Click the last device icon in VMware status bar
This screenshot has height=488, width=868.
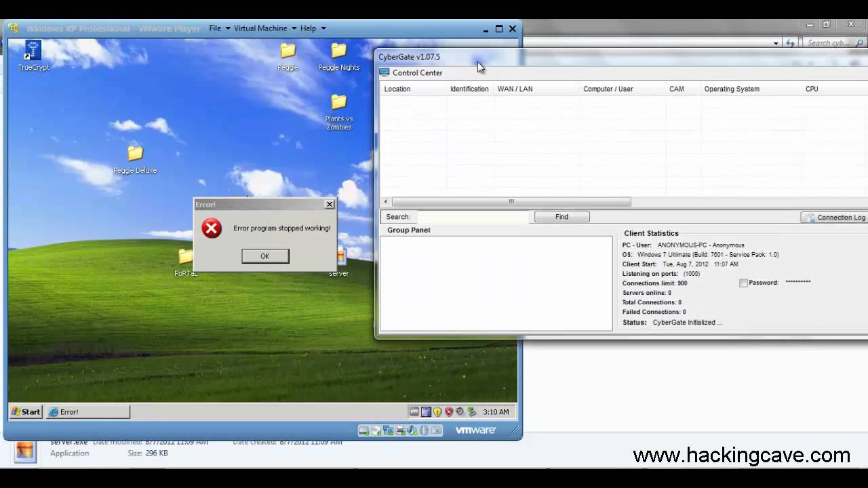(x=436, y=430)
